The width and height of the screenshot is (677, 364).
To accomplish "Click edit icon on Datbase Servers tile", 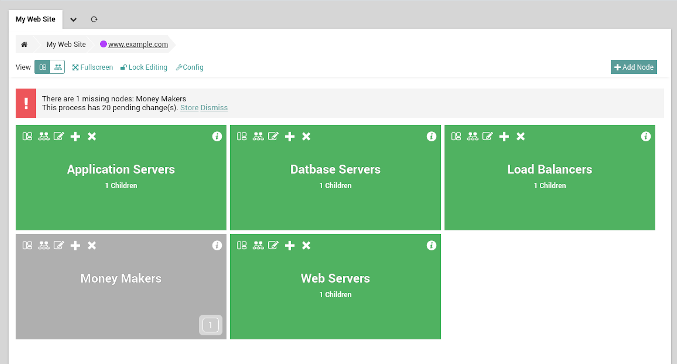I will 273,136.
